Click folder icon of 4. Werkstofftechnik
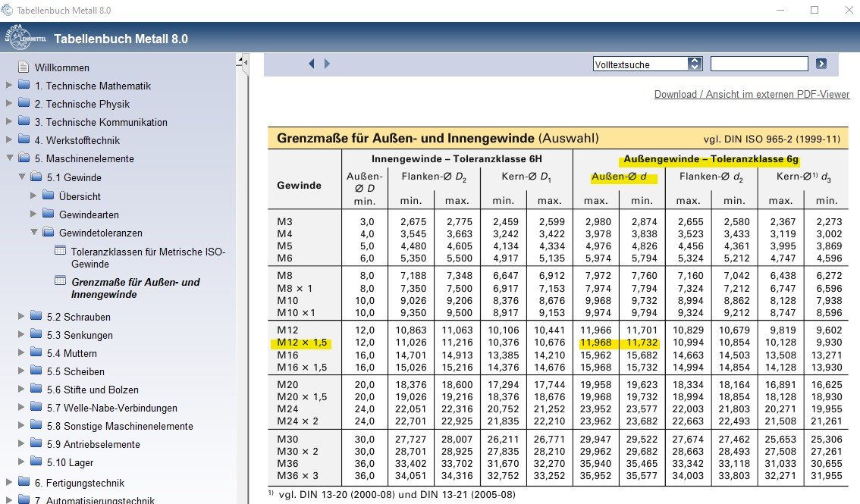This screenshot has height=504, width=860. [x=24, y=139]
